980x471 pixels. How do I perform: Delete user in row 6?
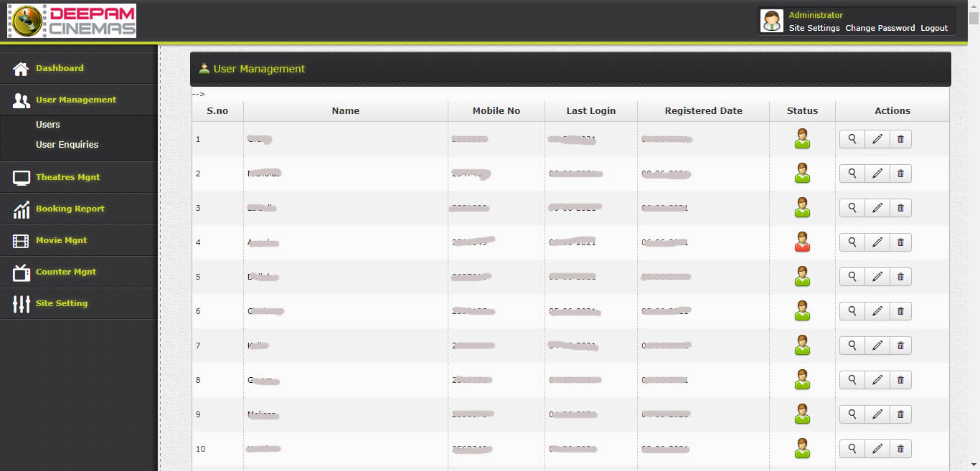coord(900,311)
